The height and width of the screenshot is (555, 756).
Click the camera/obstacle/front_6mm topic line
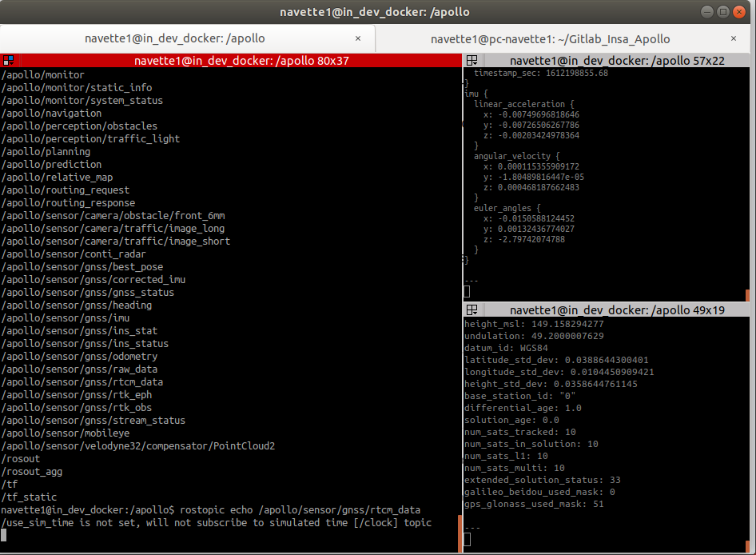113,216
